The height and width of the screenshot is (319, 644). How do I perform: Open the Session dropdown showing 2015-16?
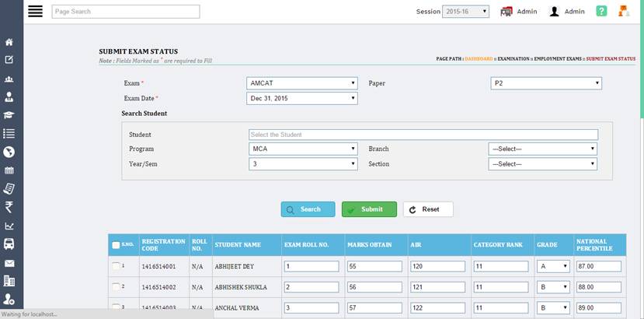[465, 12]
